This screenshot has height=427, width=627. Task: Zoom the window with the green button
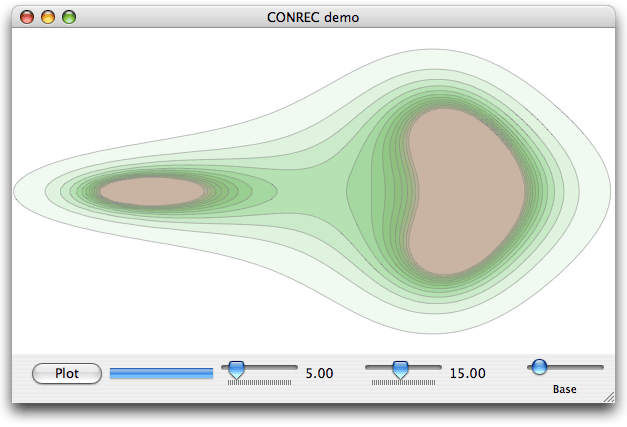click(69, 17)
